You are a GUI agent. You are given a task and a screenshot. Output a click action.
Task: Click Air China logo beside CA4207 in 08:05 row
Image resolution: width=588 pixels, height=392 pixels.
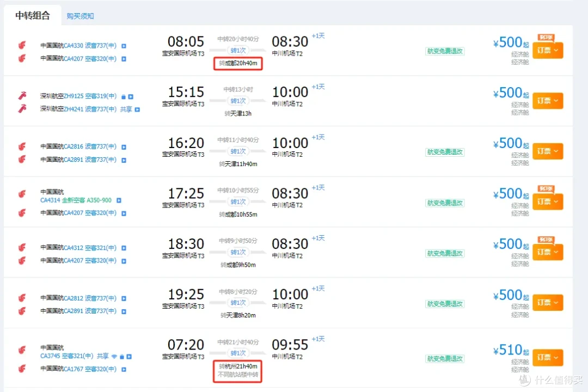[22, 58]
